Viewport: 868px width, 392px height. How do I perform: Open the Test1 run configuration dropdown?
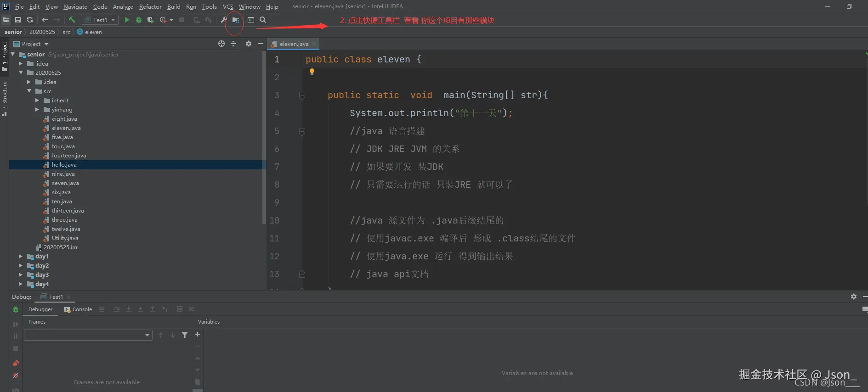coord(100,20)
